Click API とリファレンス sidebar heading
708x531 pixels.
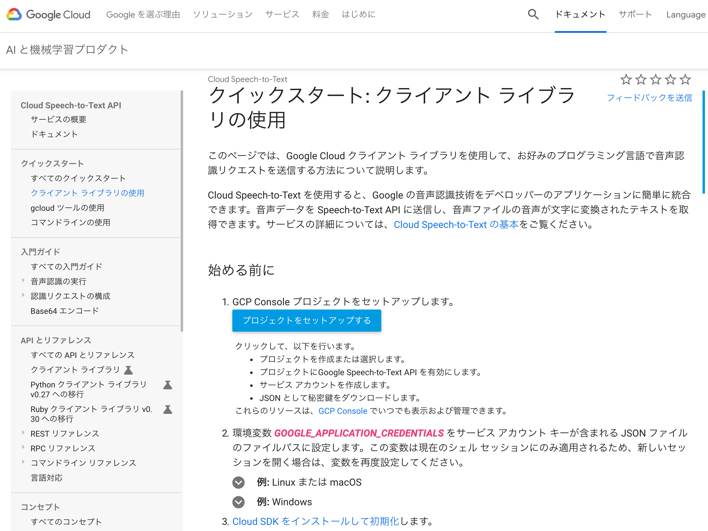(56, 340)
